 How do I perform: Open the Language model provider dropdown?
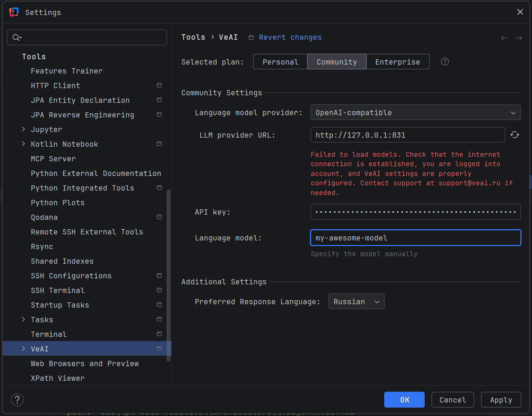point(415,113)
